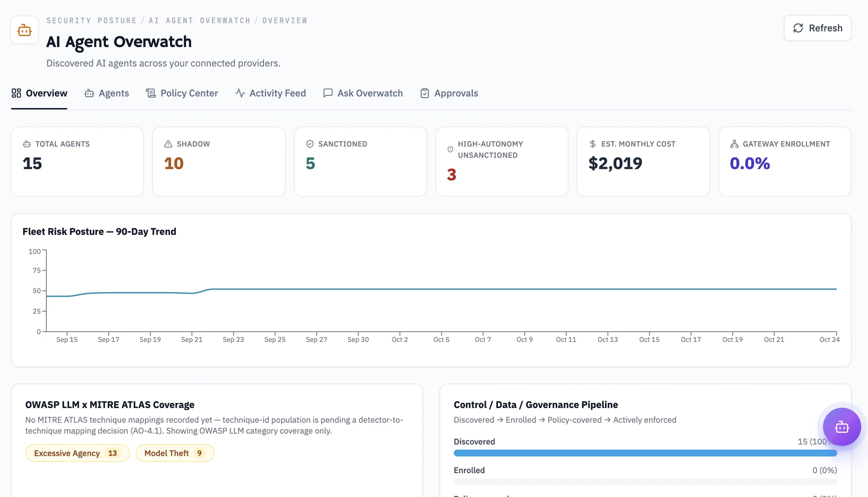Click the Gateway Enrollment network icon
This screenshot has height=497, width=868.
tap(734, 144)
